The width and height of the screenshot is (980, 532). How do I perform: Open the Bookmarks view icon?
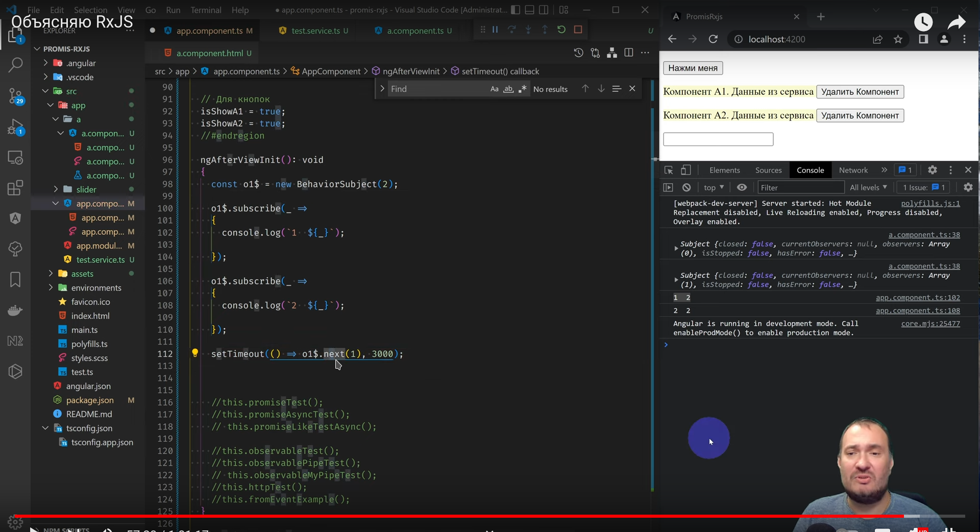tap(15, 280)
